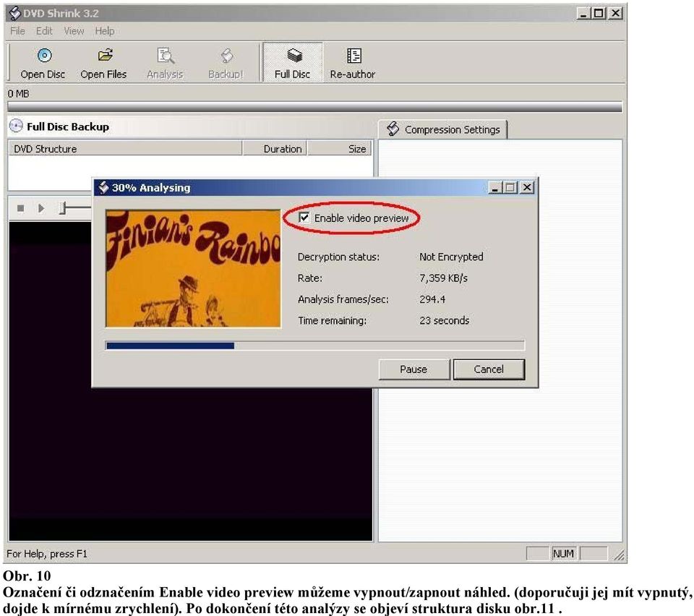694x616 pixels.
Task: Click the Not Encrypted status value
Action: coord(451,257)
